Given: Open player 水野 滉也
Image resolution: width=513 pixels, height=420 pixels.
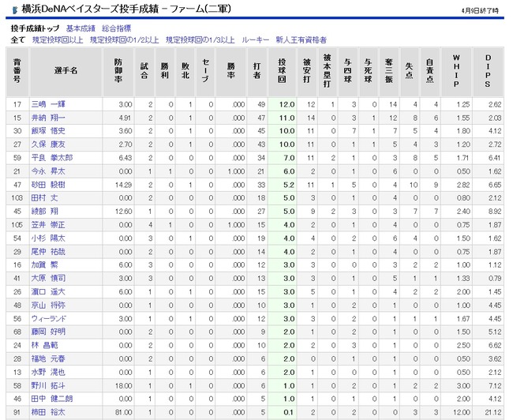Looking at the screenshot, I should click(x=48, y=372).
